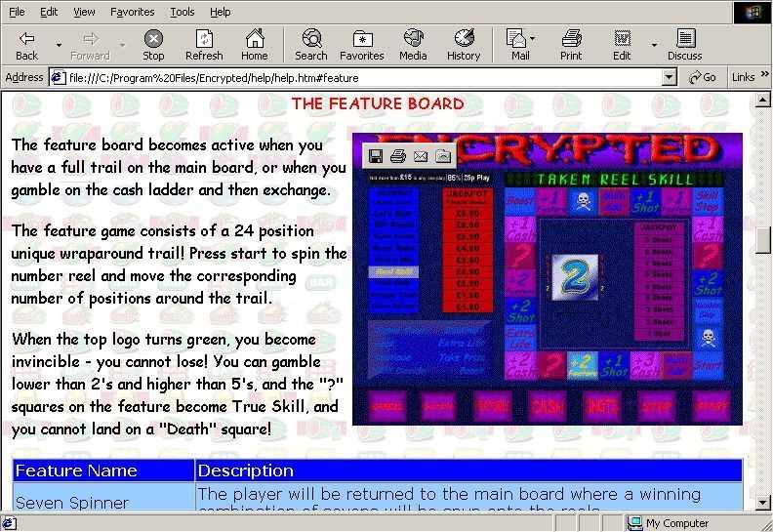Viewport: 773px width, 532px height.
Task: Open the History pane
Action: [464, 44]
